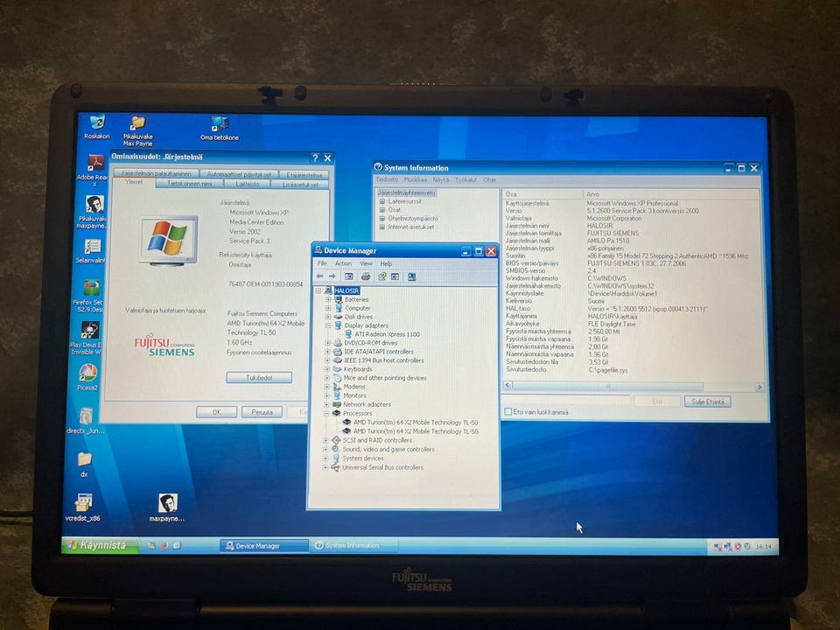This screenshot has height=630, width=840.
Task: Select the Oma tietokone desktop icon
Action: 220,128
